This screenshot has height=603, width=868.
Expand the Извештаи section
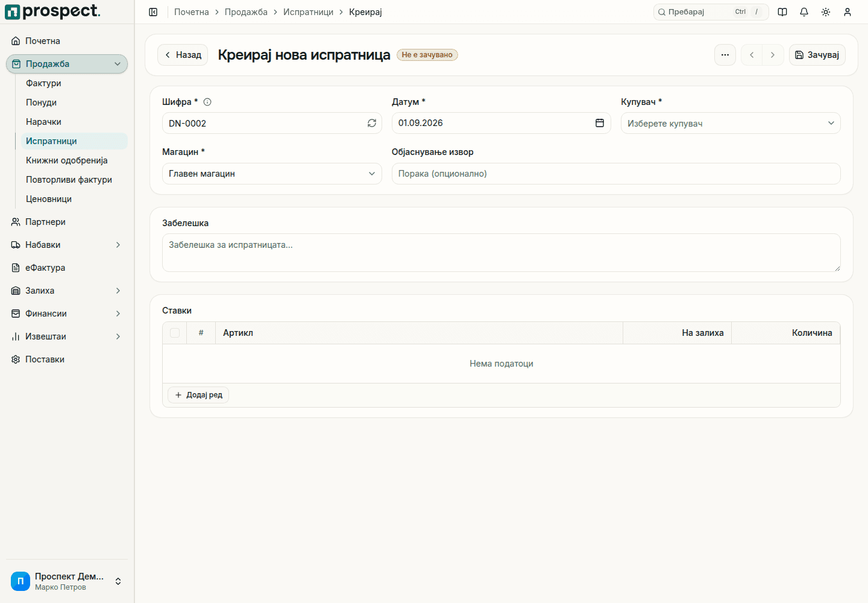tap(67, 336)
